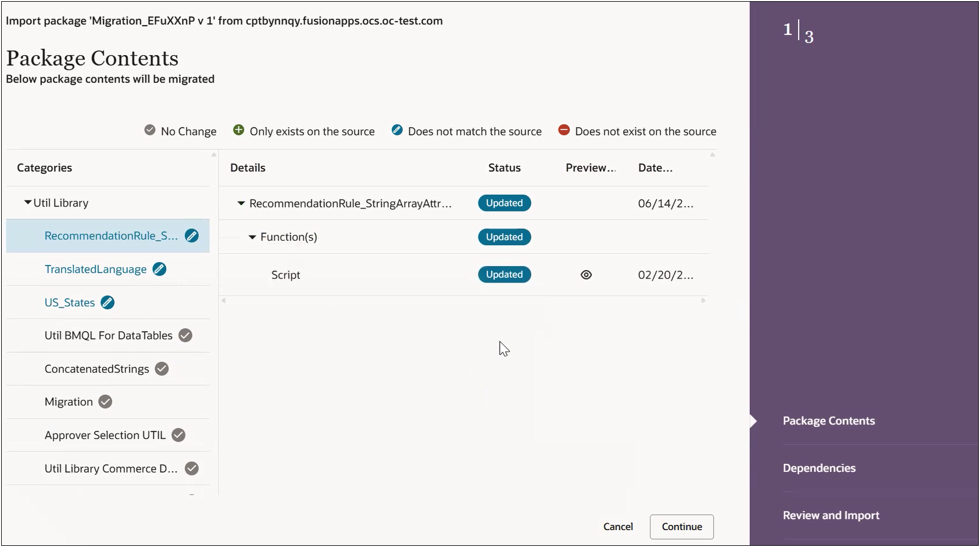Preview the Script with the eye icon
The image size is (980, 547).
[586, 275]
